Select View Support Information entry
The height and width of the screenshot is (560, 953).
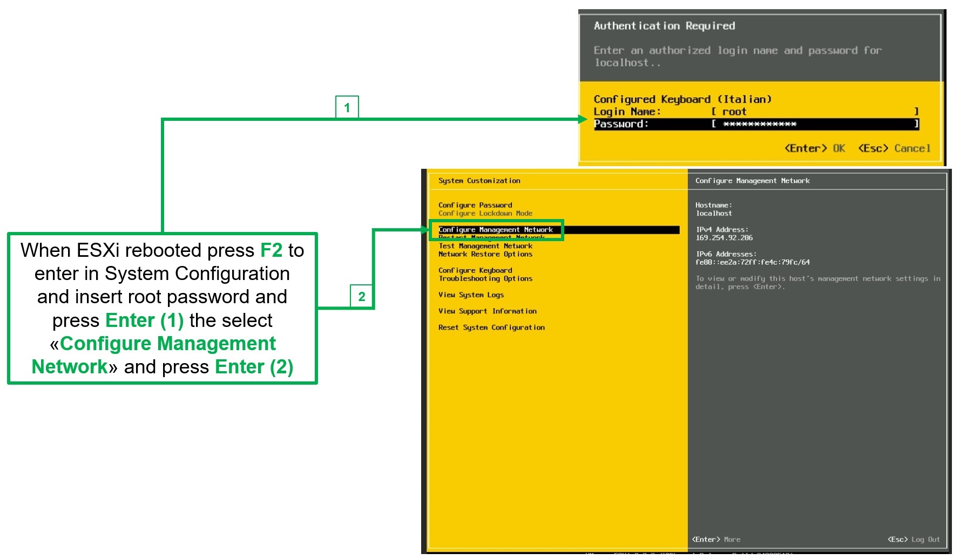click(x=488, y=311)
